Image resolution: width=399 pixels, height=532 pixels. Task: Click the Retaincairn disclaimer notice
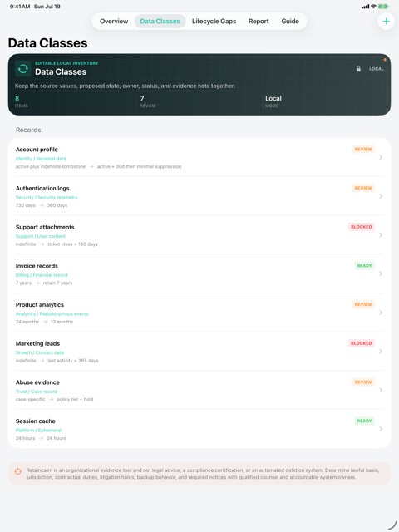point(199,474)
